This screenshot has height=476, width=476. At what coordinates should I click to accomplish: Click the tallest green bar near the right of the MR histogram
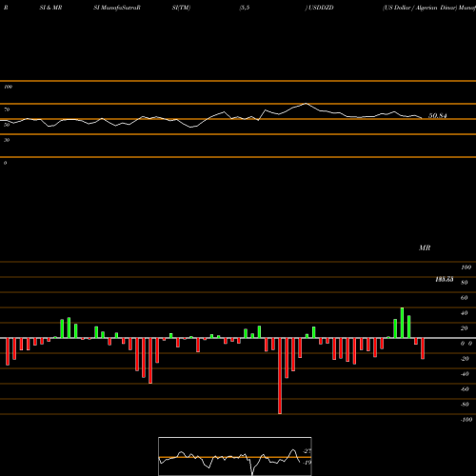(x=402, y=323)
